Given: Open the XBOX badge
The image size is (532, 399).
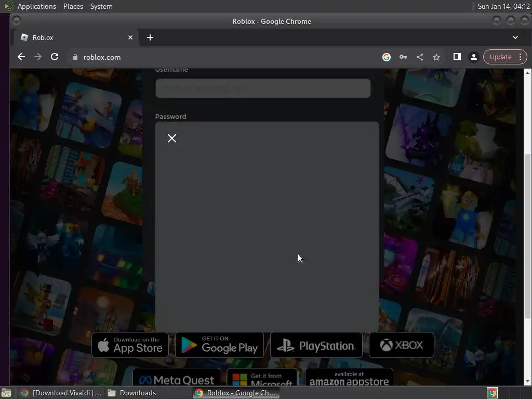Looking at the screenshot, I should 402,345.
